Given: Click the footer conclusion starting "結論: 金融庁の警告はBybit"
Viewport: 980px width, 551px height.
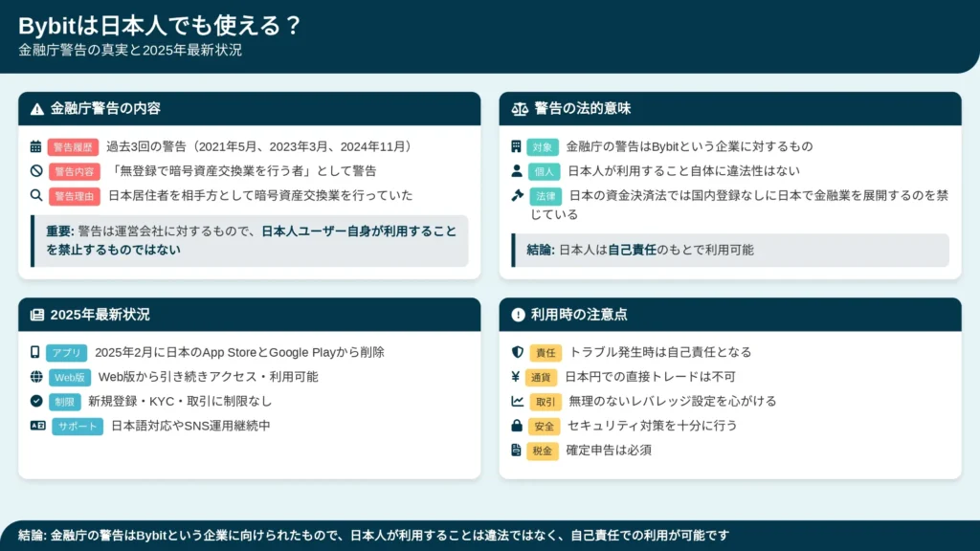Looking at the screenshot, I should (374, 536).
